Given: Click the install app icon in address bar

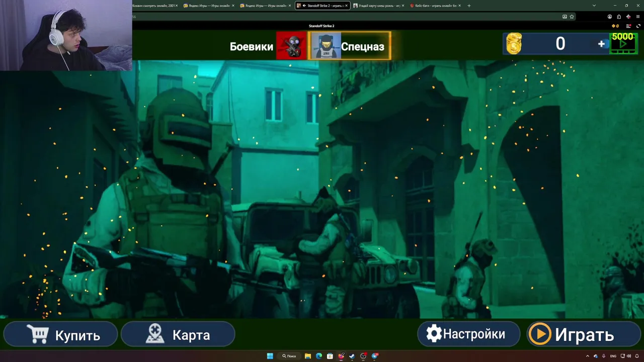Looking at the screenshot, I should [x=565, y=17].
